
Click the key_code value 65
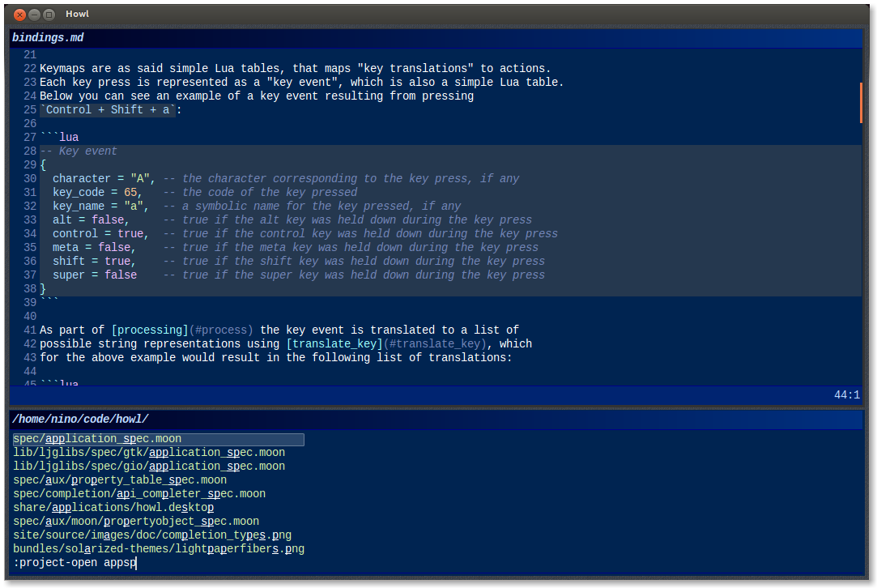pyautogui.click(x=130, y=193)
